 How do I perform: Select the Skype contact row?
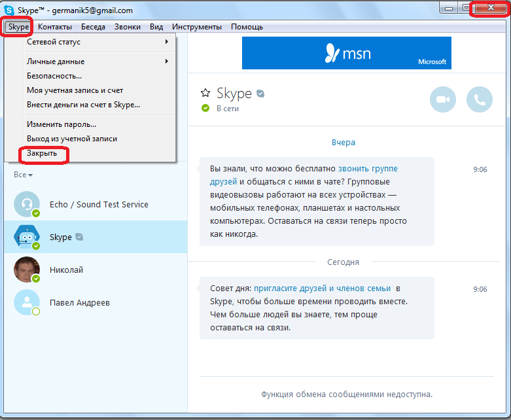pos(96,237)
